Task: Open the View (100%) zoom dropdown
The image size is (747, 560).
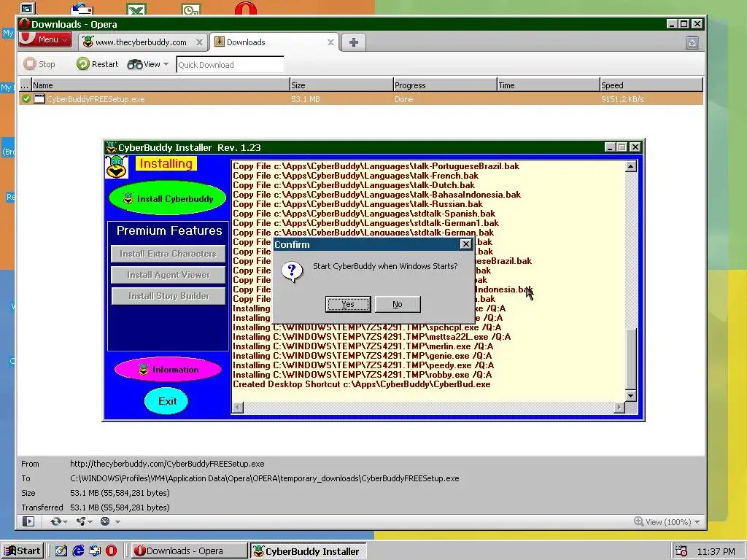Action: click(667, 522)
